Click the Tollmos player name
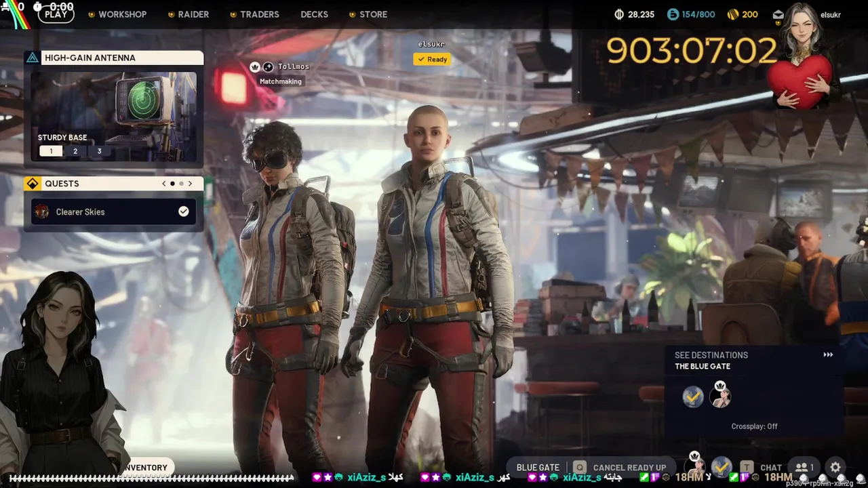This screenshot has height=488, width=868. 294,66
